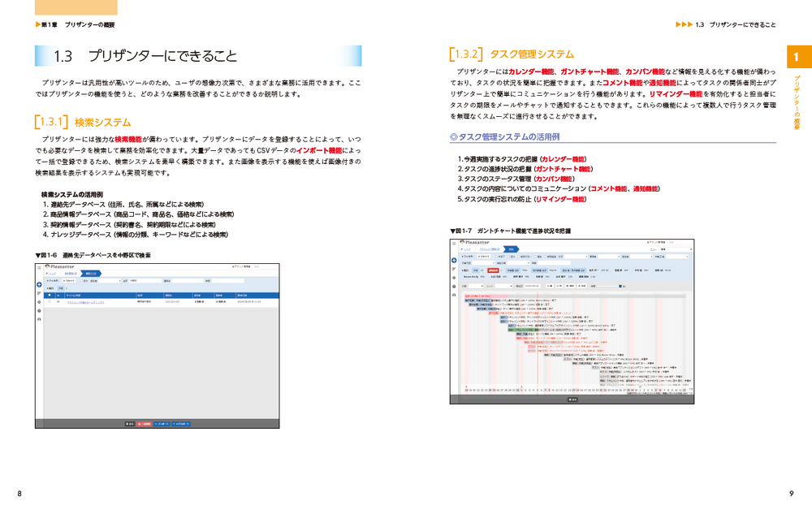Open hamburger menu in search database screenshot
The width and height of the screenshot is (812, 510).
[39, 266]
